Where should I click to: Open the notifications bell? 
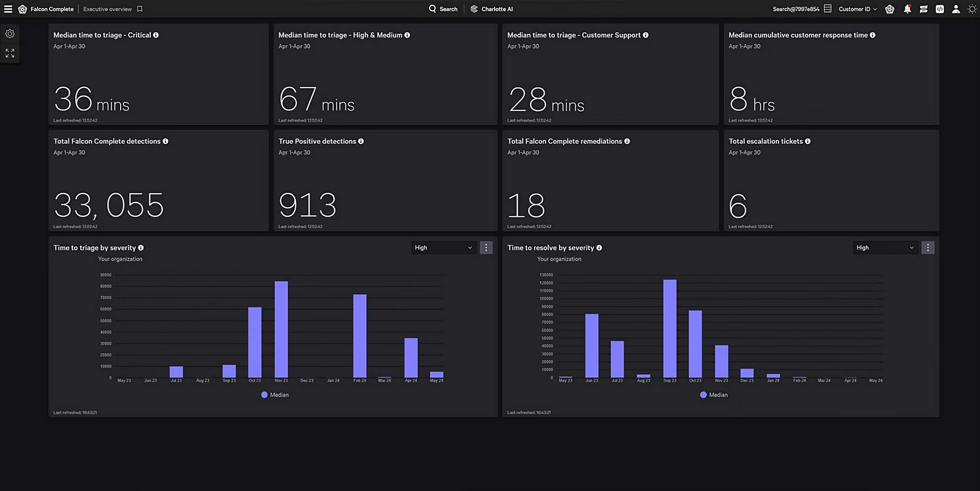tap(907, 9)
